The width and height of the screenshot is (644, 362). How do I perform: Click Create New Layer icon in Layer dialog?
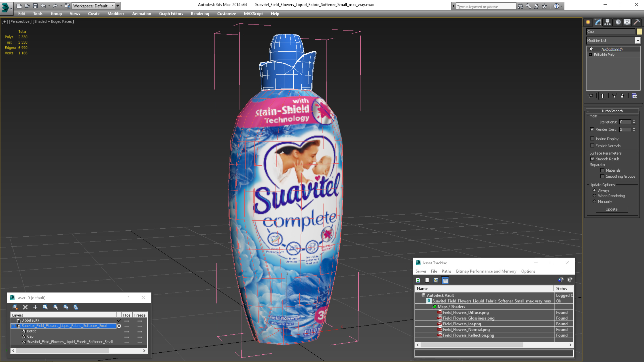[x=15, y=307]
